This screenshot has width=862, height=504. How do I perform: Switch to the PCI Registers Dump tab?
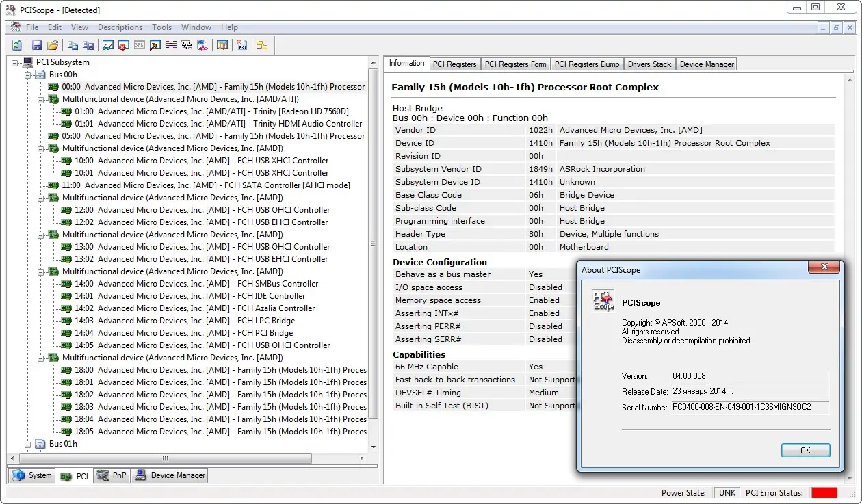tap(587, 64)
